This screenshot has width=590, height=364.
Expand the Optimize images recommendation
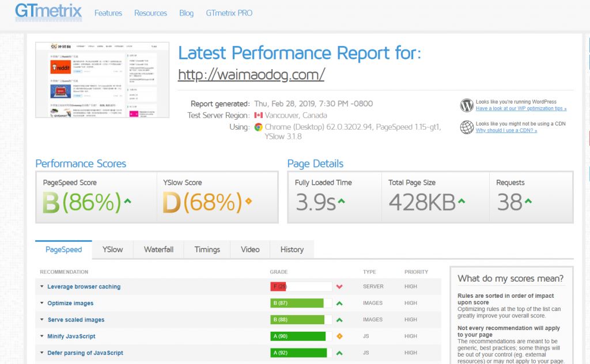point(70,304)
